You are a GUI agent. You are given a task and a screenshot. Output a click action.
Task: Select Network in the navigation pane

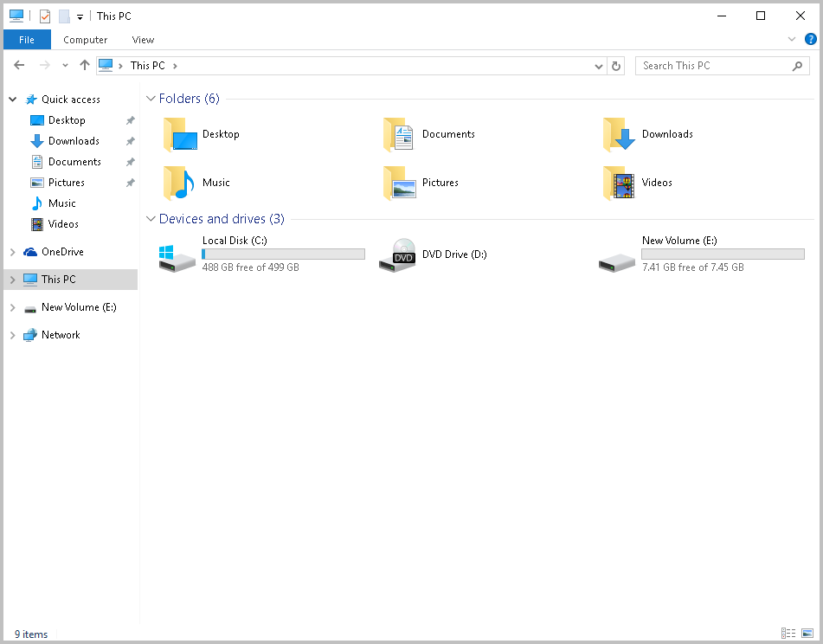click(x=61, y=335)
